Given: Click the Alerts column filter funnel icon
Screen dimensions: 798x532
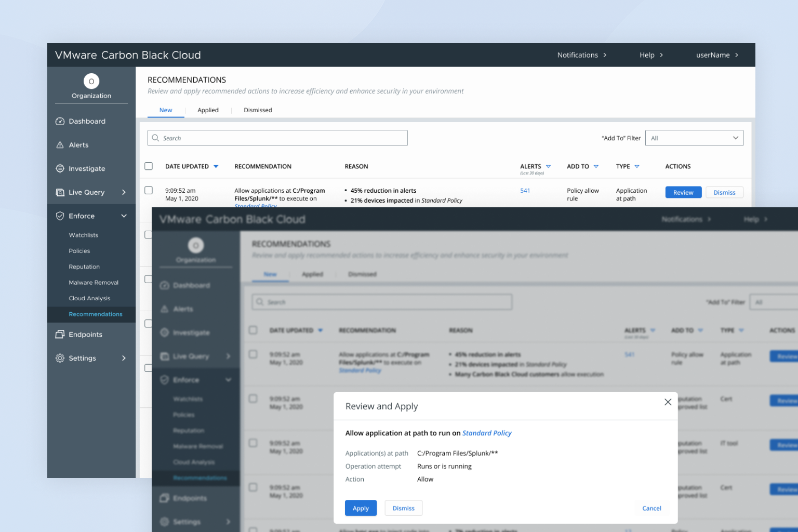Looking at the screenshot, I should point(548,166).
